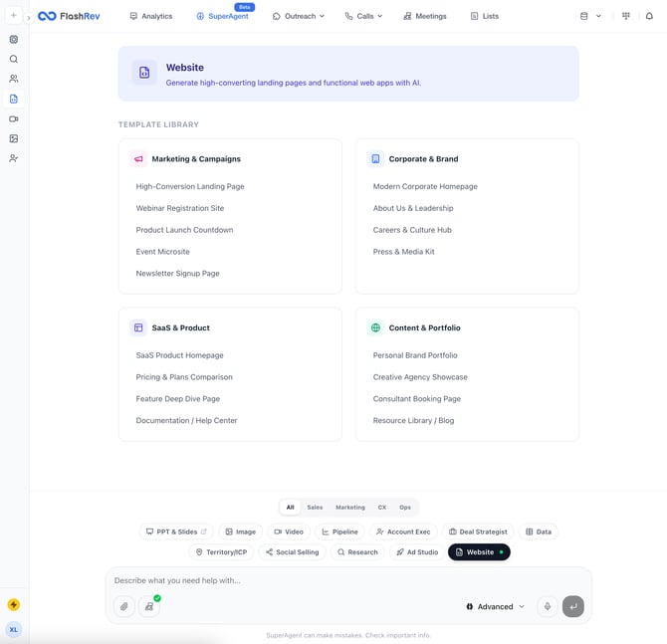This screenshot has height=644, width=667.
Task: Toggle the Website skill chip
Action: (479, 551)
